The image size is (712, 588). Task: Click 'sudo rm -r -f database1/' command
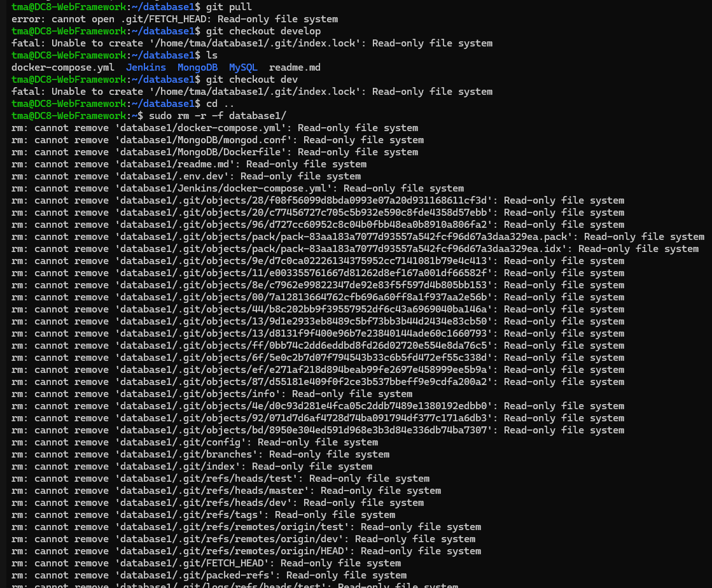218,115
